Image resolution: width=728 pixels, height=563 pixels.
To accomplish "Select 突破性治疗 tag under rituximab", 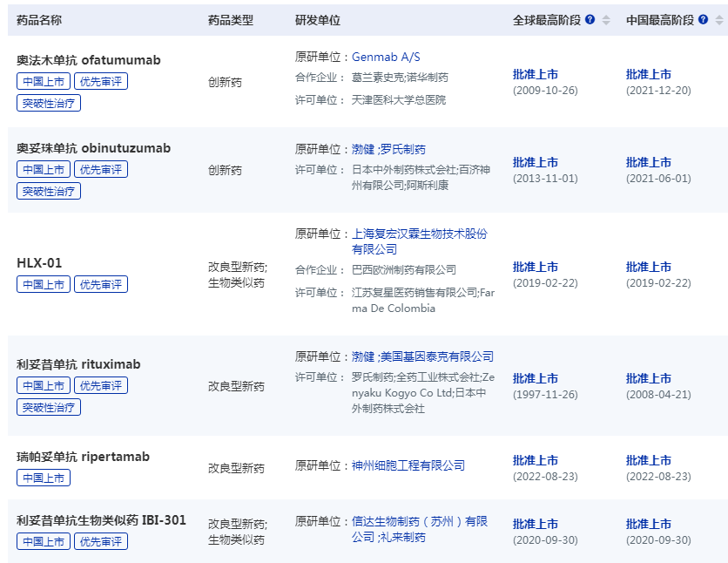I will coord(47,406).
